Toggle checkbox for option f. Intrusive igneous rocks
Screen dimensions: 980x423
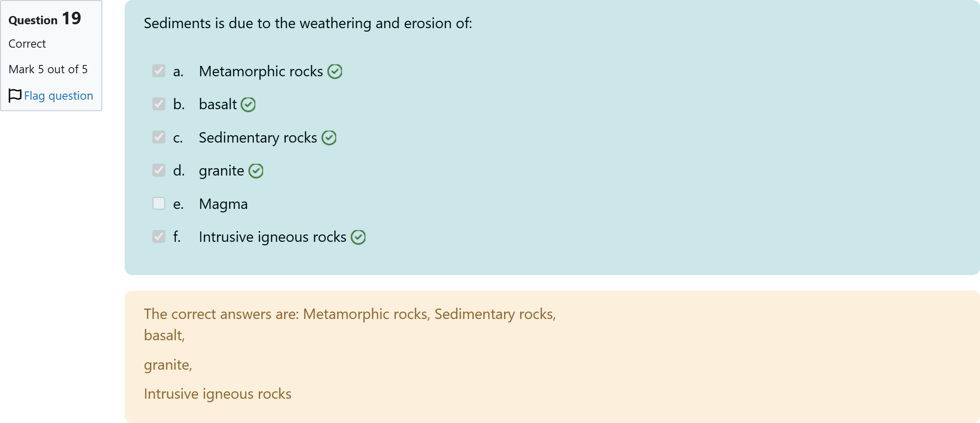click(159, 237)
